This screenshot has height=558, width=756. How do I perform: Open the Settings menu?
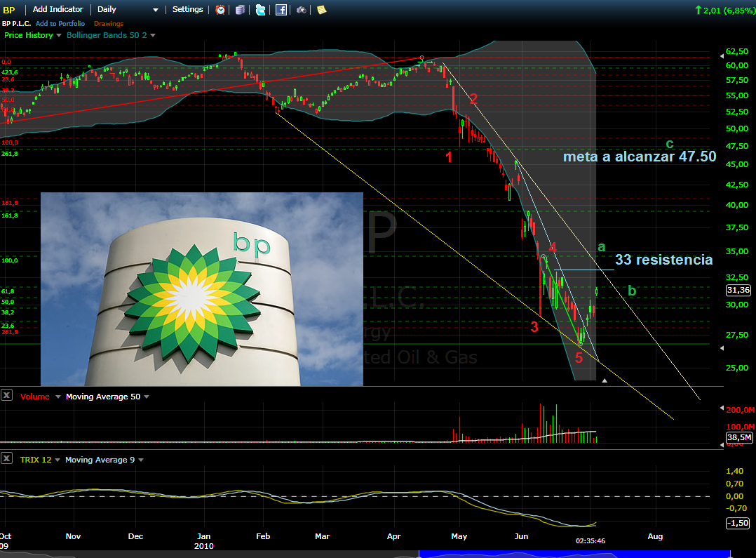pos(187,9)
